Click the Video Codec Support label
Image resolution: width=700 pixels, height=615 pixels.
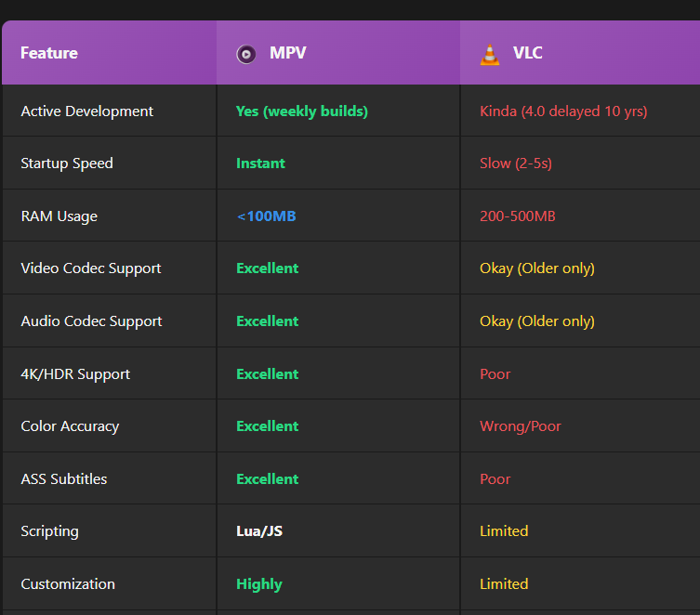tap(91, 268)
